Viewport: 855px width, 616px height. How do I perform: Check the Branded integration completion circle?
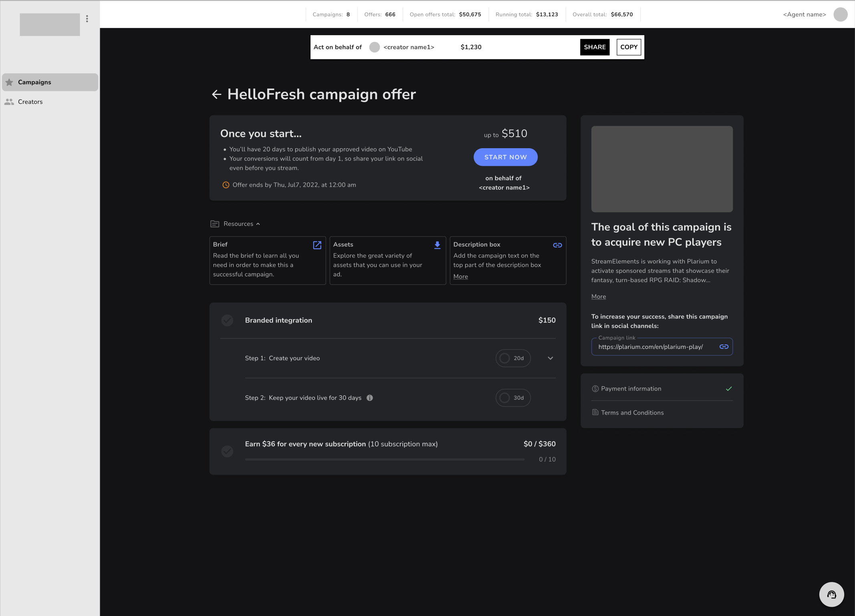pos(227,320)
